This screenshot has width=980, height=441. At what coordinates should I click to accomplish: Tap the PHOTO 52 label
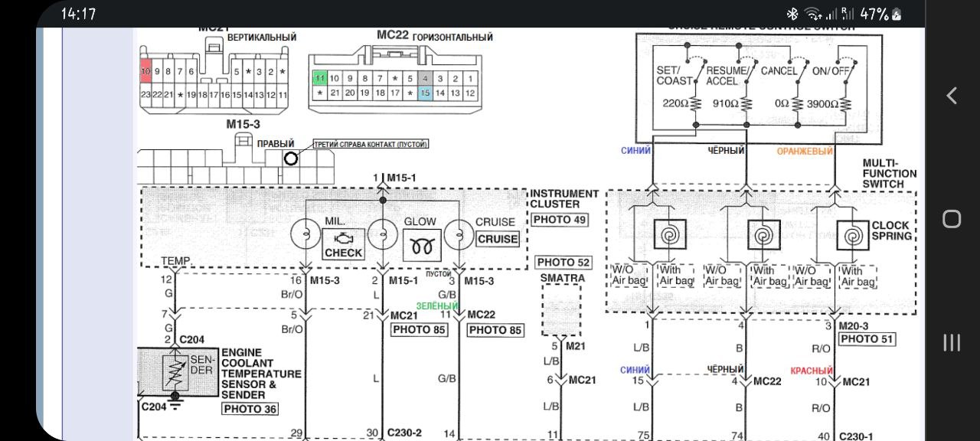pos(564,263)
